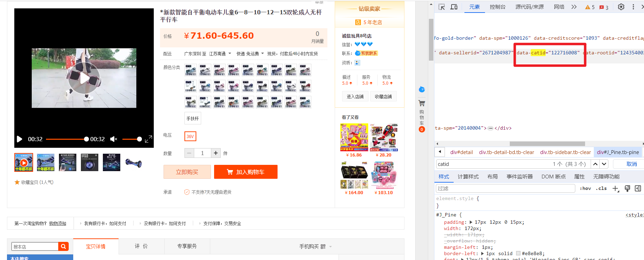
Task: Switch to the 控制台 Console tab
Action: (497, 7)
